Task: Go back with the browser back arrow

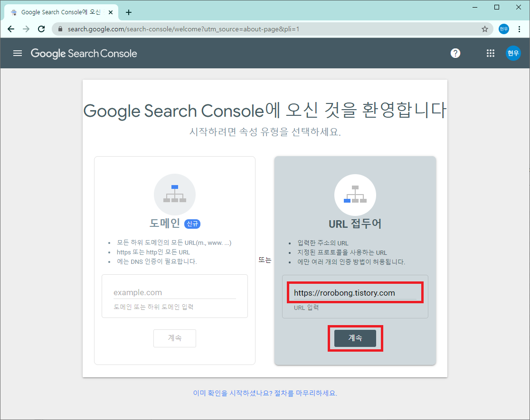Action: point(11,29)
